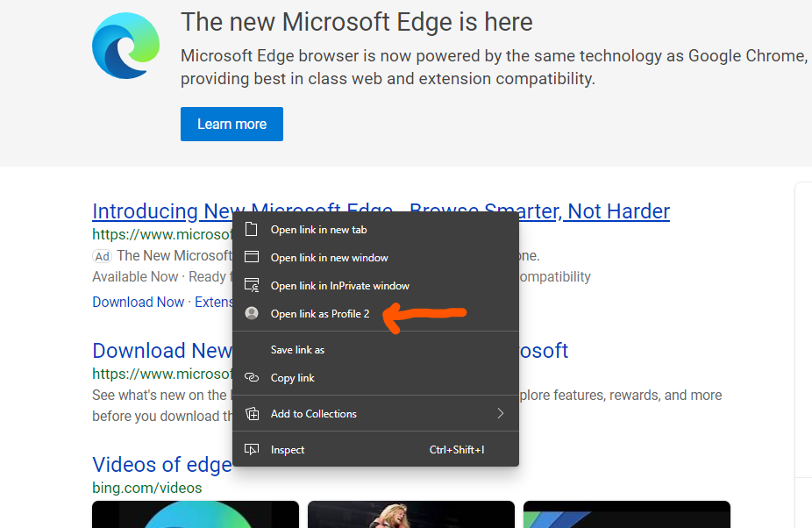The height and width of the screenshot is (528, 812).
Task: Click the first result's green microsoft URL
Action: tap(162, 234)
